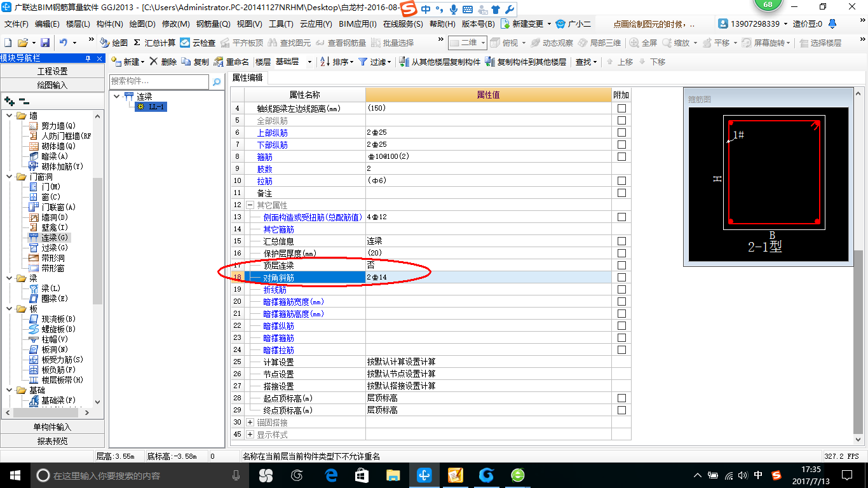Select 螺旋板(B) tree item
Screen dimensions: 868x488
pyautogui.click(x=58, y=329)
